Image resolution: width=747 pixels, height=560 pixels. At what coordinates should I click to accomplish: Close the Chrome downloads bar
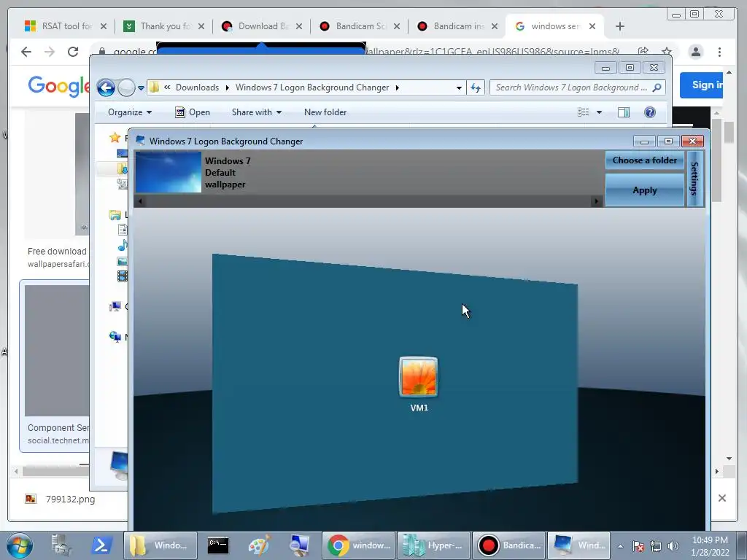(722, 498)
